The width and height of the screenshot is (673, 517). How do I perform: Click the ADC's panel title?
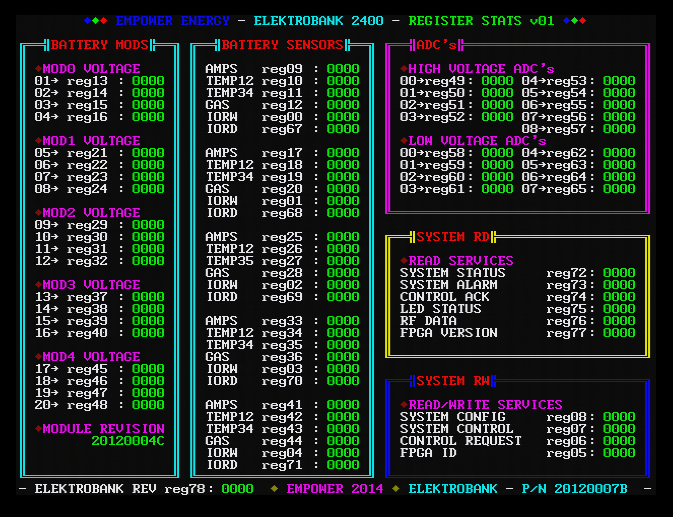tap(436, 45)
